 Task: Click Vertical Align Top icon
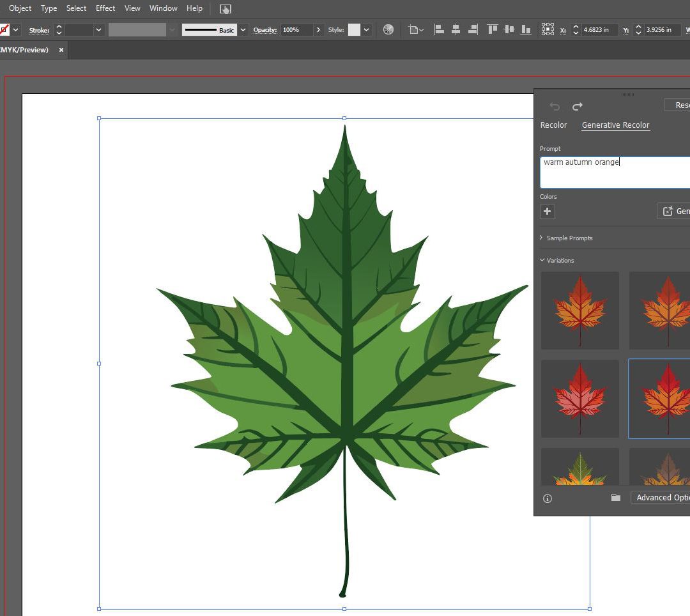[493, 29]
